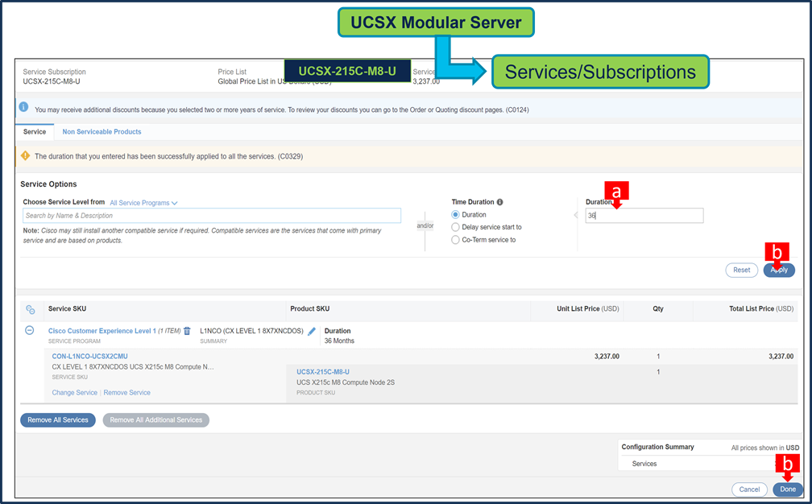
Task: Delete Cisco Customer Experience Level 1 with trash icon
Action: pyautogui.click(x=187, y=331)
